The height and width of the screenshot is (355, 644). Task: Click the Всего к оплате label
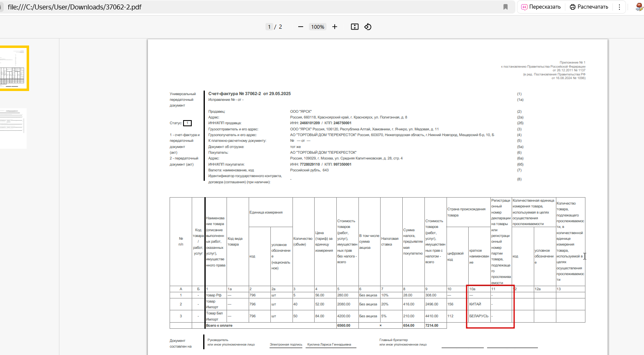point(219,325)
